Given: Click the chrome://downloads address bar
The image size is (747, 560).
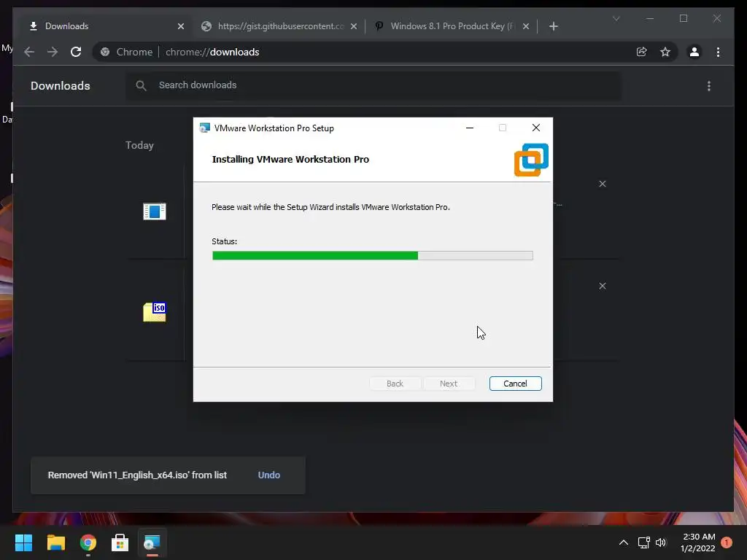Looking at the screenshot, I should point(386,52).
